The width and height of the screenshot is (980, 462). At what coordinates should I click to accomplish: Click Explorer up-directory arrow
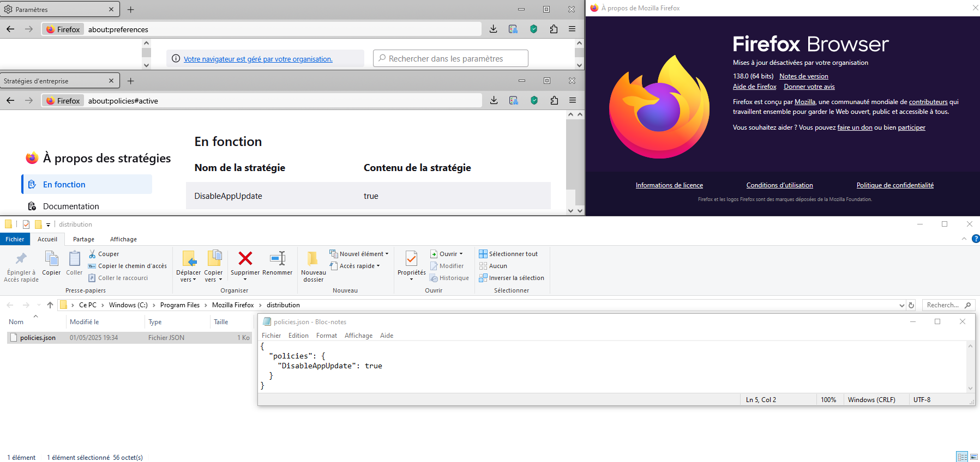click(x=50, y=305)
